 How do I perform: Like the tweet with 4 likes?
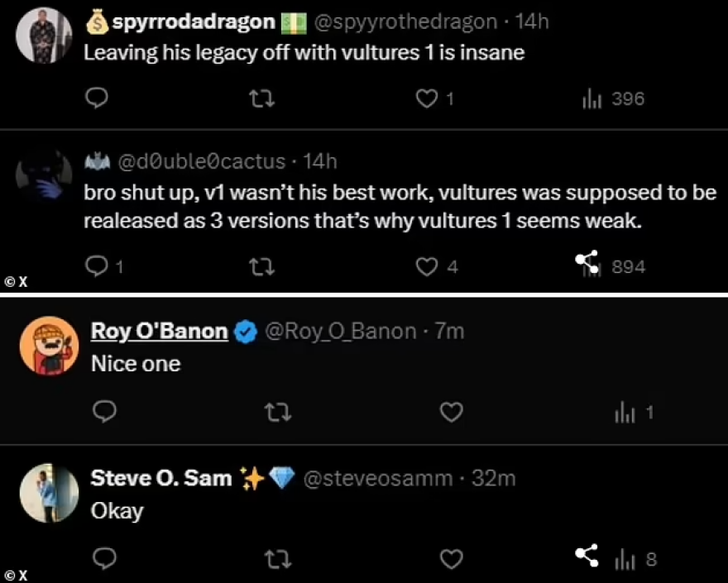pyautogui.click(x=427, y=266)
